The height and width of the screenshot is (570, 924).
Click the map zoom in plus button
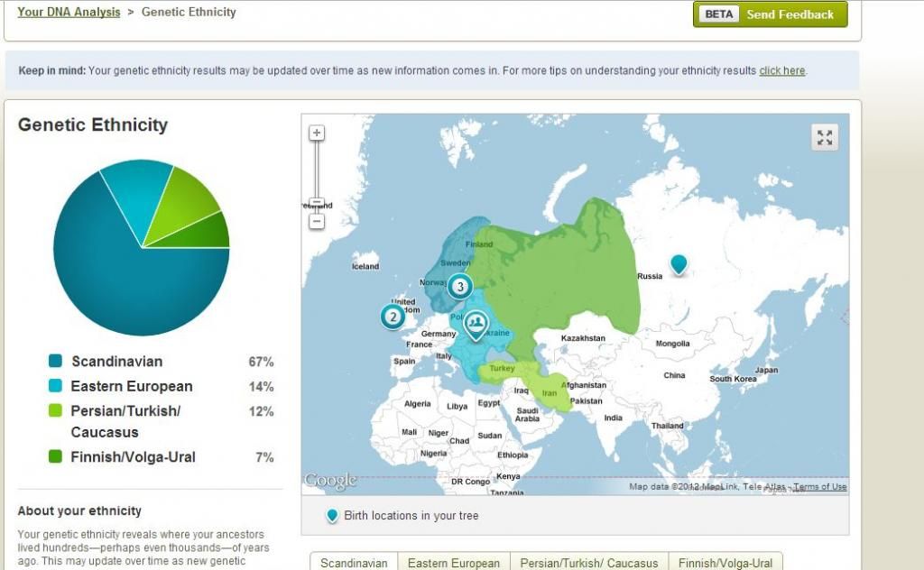click(317, 133)
